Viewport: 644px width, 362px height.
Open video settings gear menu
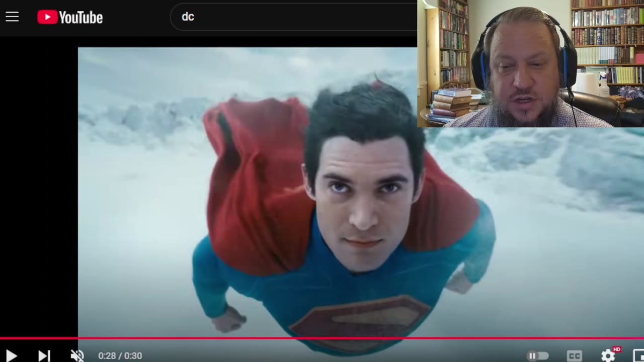click(x=608, y=355)
